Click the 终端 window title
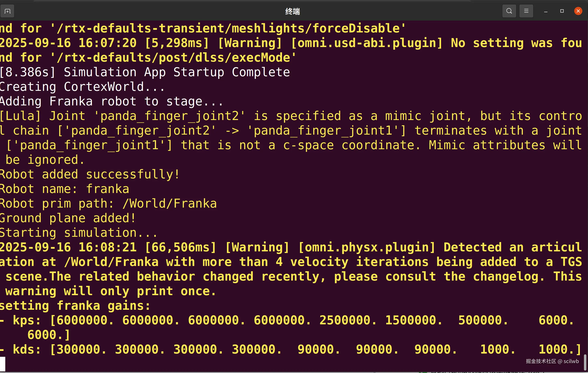The width and height of the screenshot is (588, 373). (293, 11)
